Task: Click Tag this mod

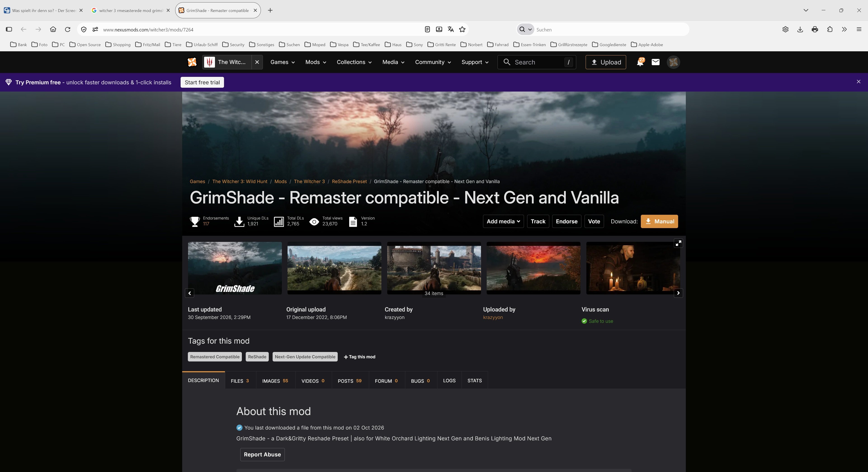Action: pyautogui.click(x=359, y=357)
